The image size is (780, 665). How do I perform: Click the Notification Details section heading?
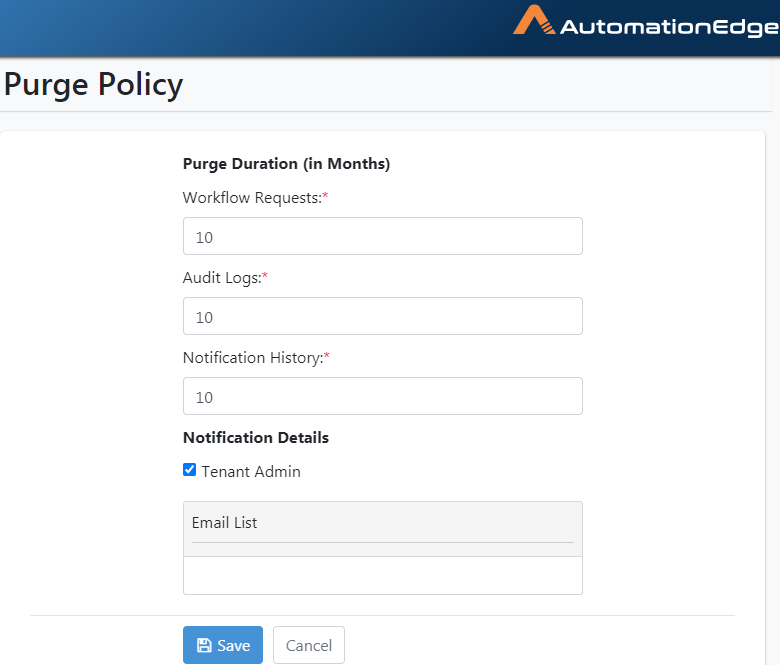click(x=256, y=438)
